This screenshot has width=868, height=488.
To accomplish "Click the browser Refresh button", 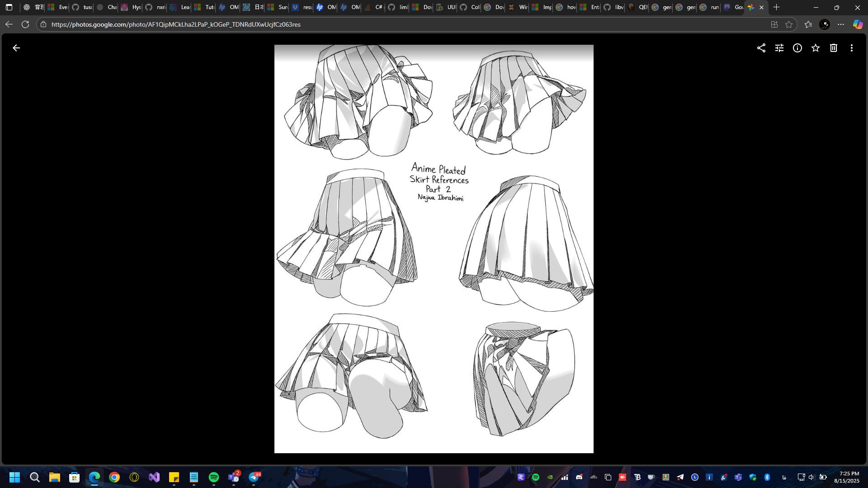I will coord(25,24).
